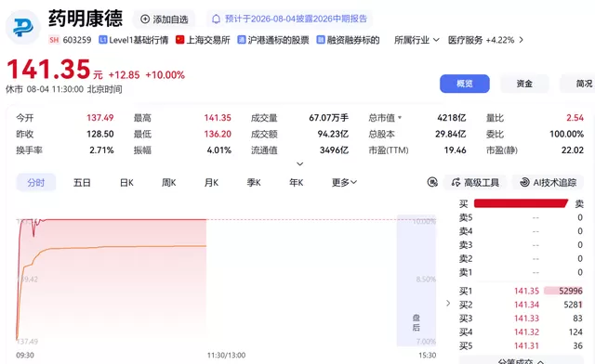Screen dimensions: 595x364
Task: Select the 日K chart tab
Action: click(x=126, y=183)
